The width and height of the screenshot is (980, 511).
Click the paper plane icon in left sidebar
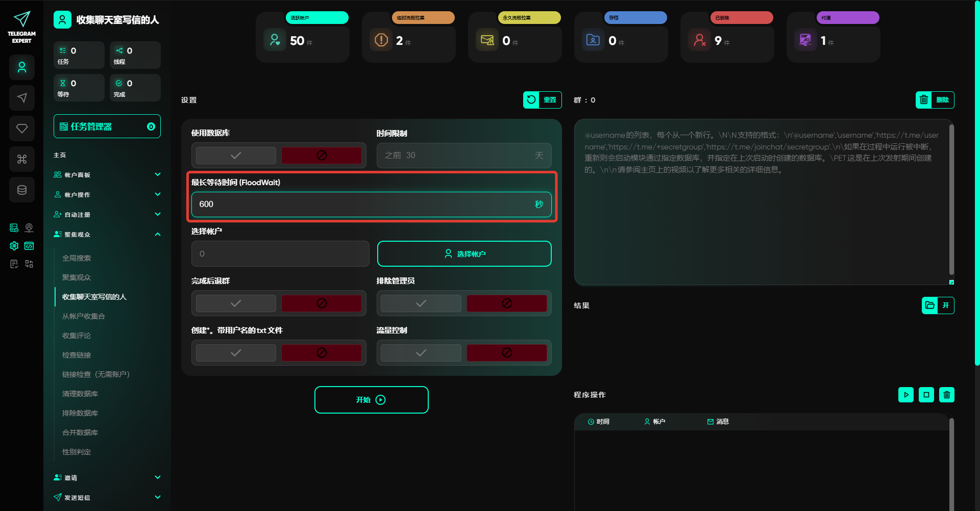click(22, 98)
